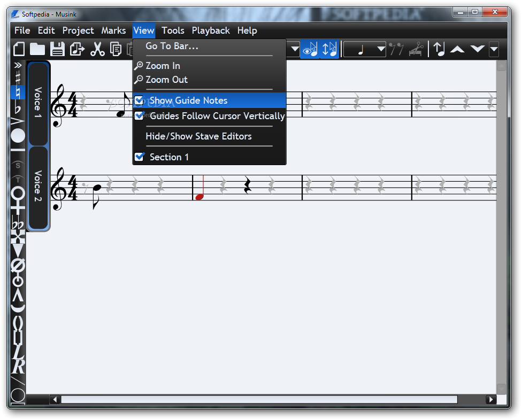Cut selection with the scissors icon

[x=97, y=49]
